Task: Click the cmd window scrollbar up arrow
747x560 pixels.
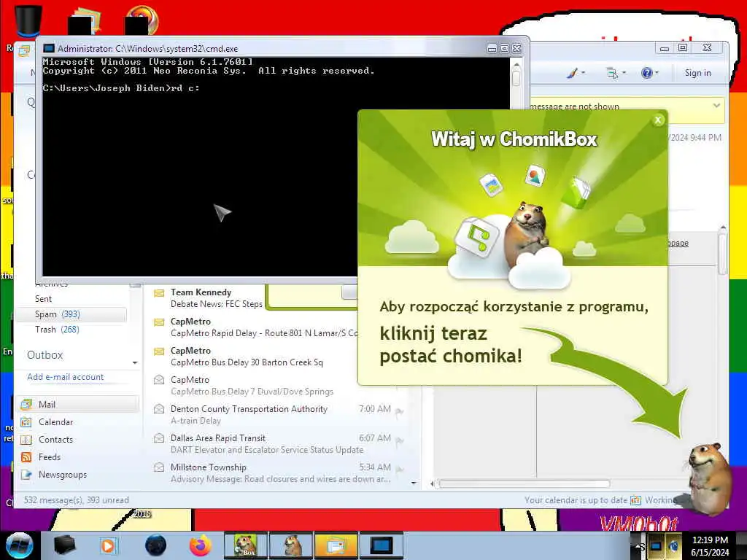Action: [x=516, y=64]
